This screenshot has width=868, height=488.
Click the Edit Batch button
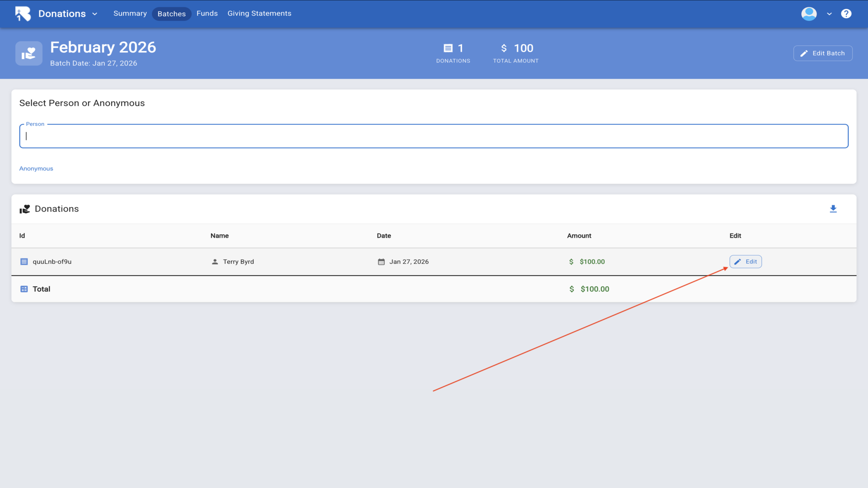822,53
